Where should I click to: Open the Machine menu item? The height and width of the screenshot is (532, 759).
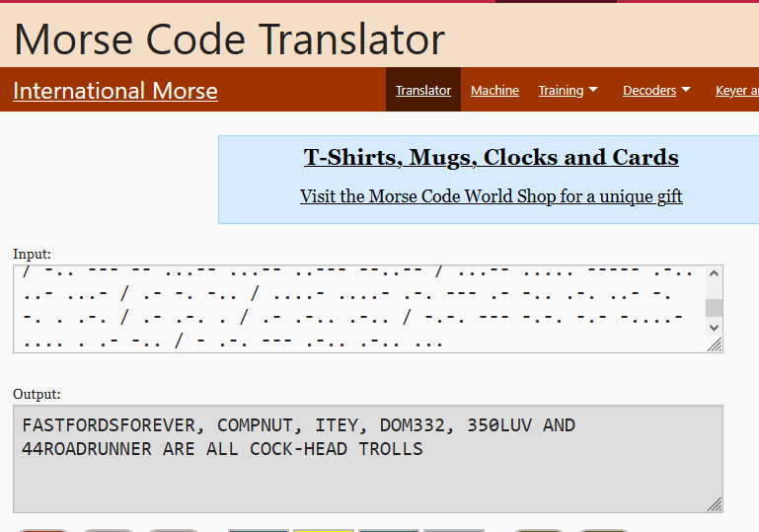pos(494,90)
